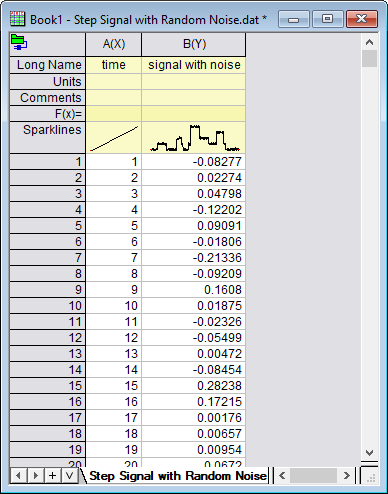Select row header 10

pyautogui.click(x=48, y=306)
